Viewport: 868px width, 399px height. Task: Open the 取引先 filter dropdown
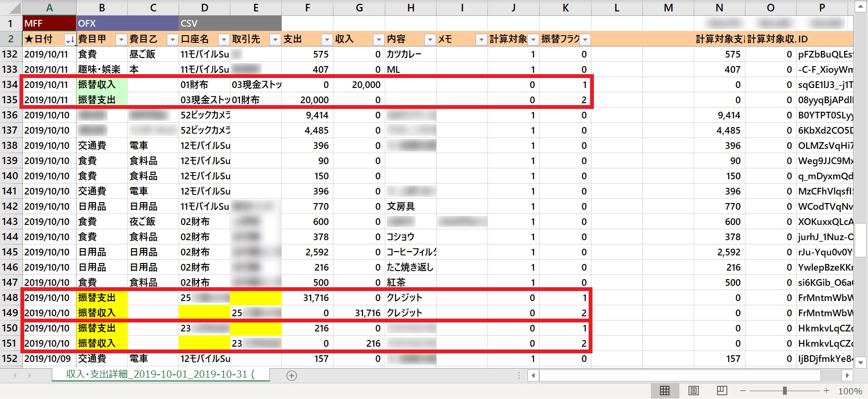tap(275, 39)
